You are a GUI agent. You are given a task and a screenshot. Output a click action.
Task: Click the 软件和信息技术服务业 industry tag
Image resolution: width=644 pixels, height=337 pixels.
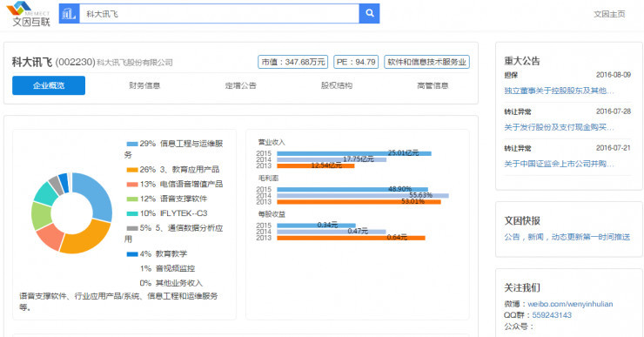point(426,62)
